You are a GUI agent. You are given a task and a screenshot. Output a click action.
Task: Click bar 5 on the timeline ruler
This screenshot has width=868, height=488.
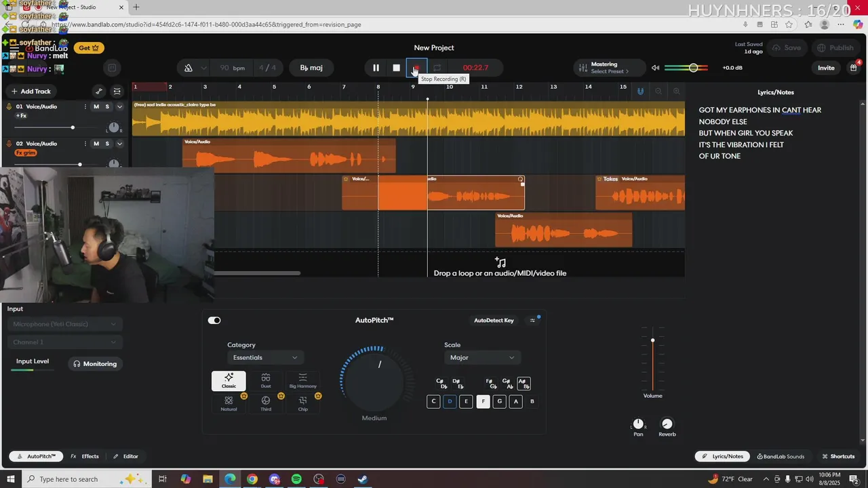[274, 87]
